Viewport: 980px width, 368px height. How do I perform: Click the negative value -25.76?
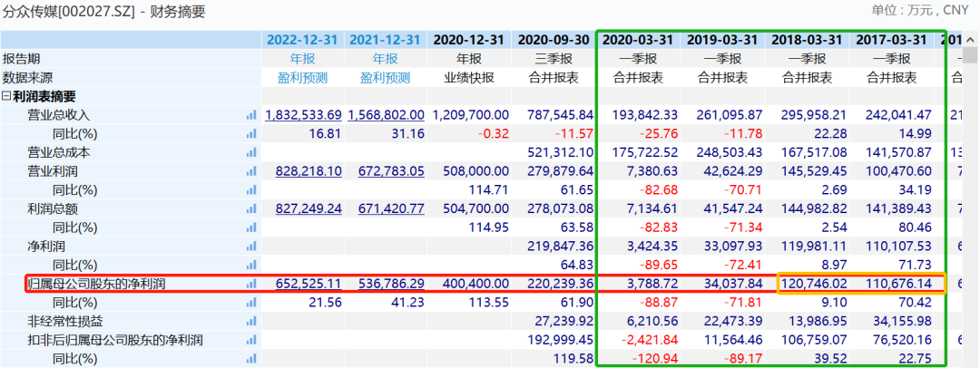coord(658,134)
